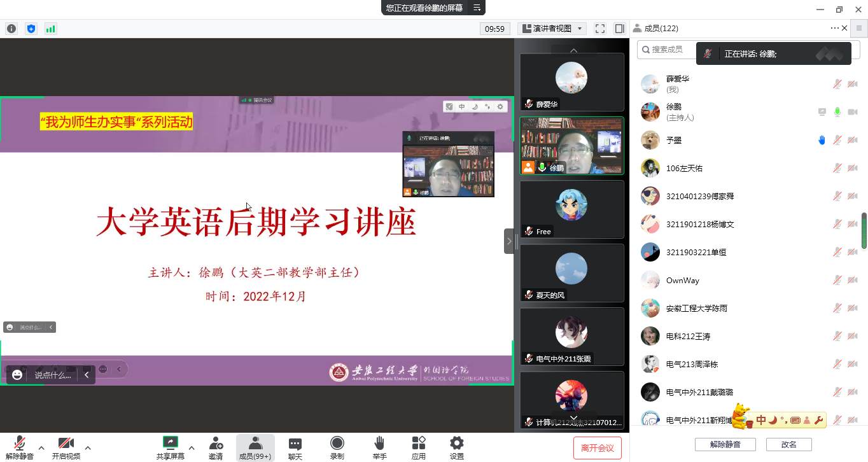This screenshot has height=462, width=868.
Task: Open the 成员(99+) members tab
Action: [255, 447]
